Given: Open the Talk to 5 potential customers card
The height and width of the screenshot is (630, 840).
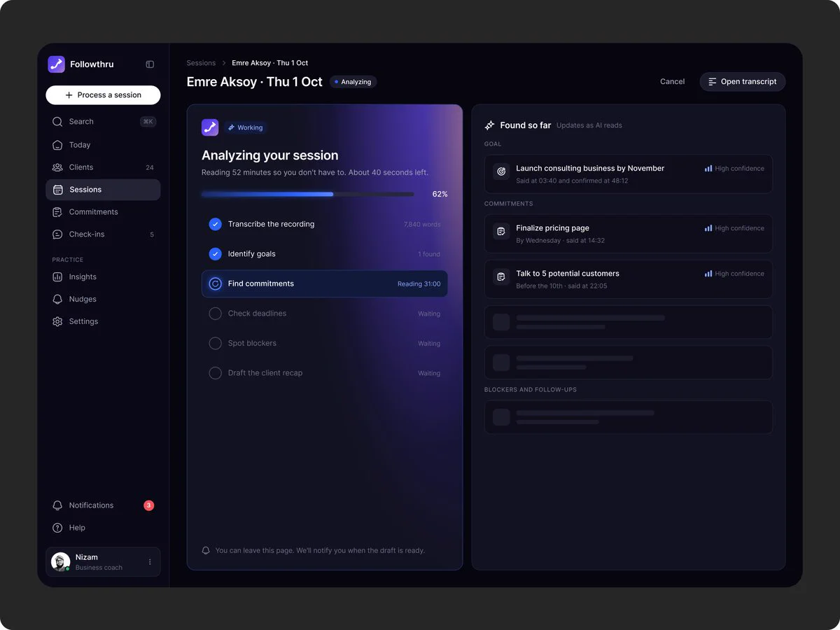Looking at the screenshot, I should [x=629, y=279].
